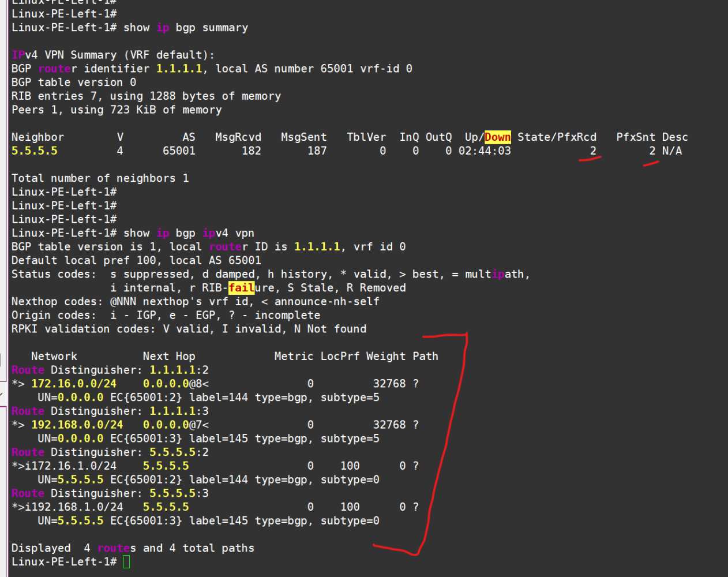
Task: Click the next hop 0.0.0.0@8< entry
Action: (176, 384)
